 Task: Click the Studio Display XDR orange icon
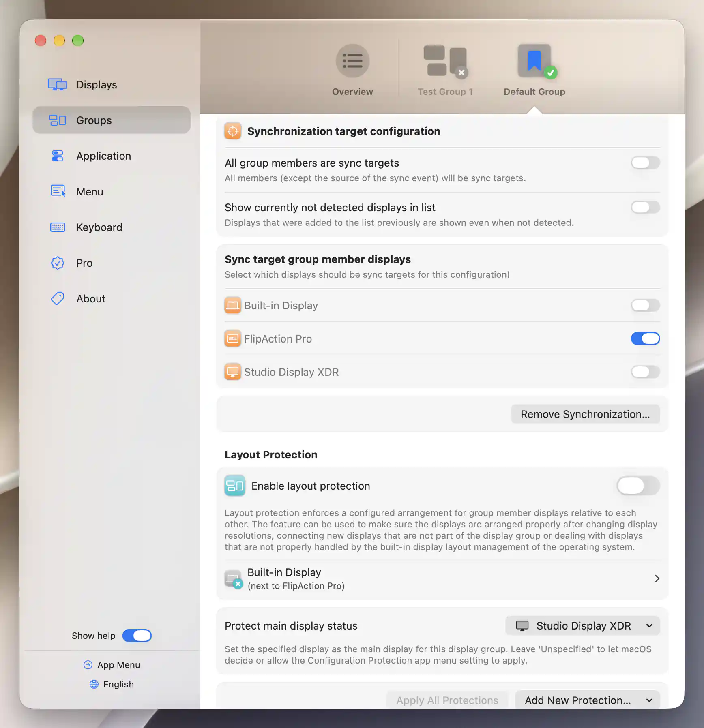tap(233, 372)
